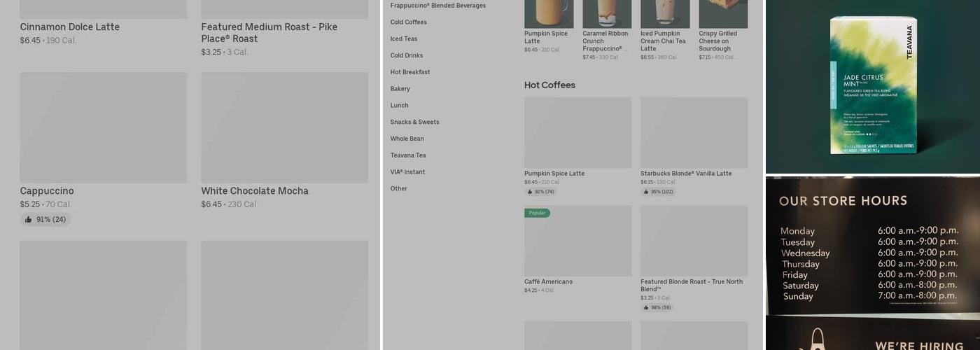Click the Caramel Ribbon Crunch Frappuccino title

tap(605, 41)
